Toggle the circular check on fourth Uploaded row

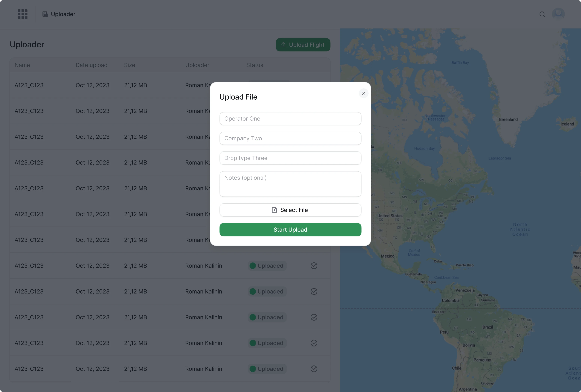pos(314,343)
